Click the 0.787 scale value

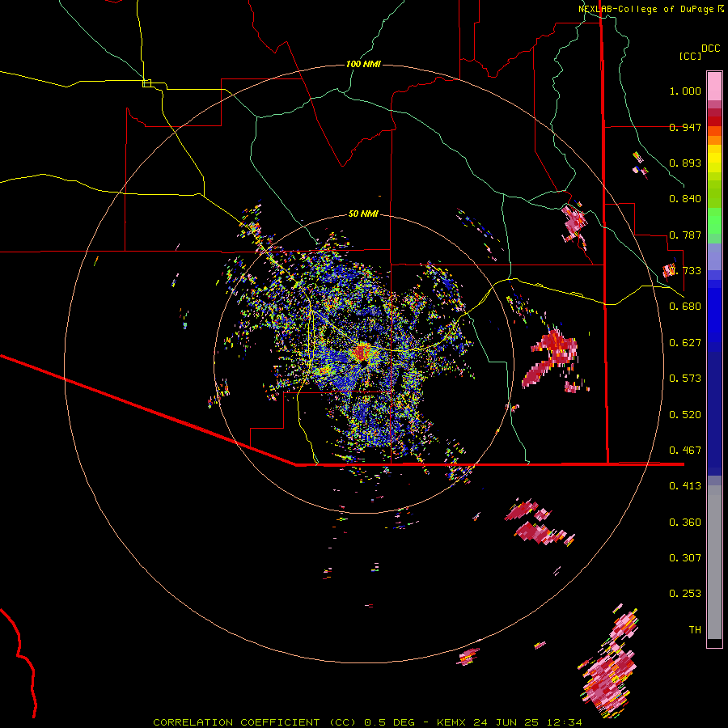coord(685,235)
